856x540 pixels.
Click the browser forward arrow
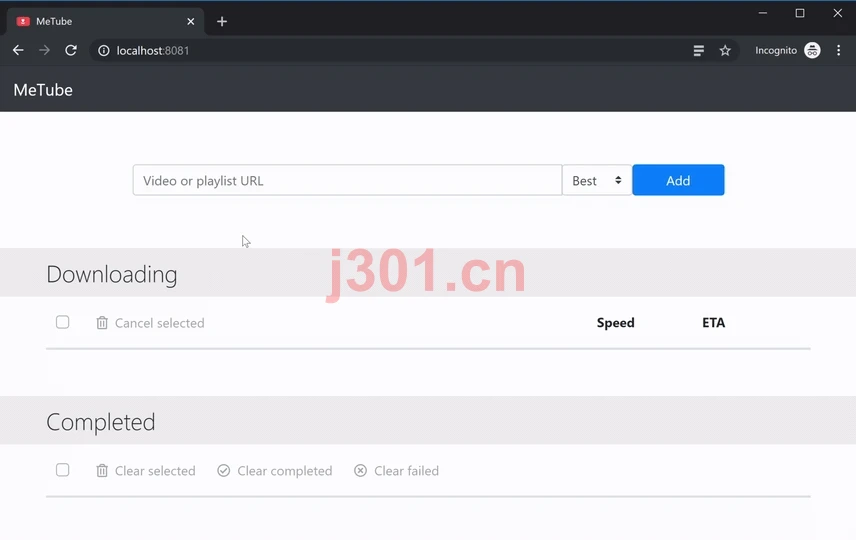(x=44, y=50)
